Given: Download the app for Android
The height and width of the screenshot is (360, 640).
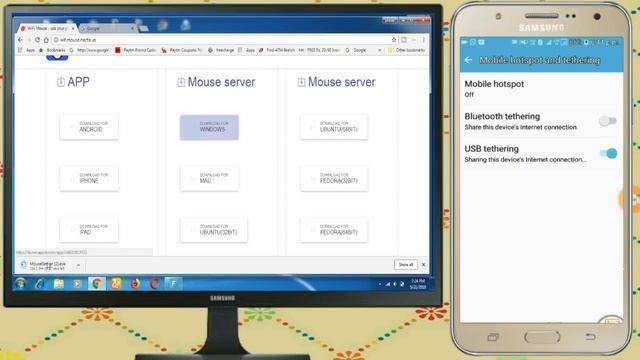Looking at the screenshot, I should point(89,127).
